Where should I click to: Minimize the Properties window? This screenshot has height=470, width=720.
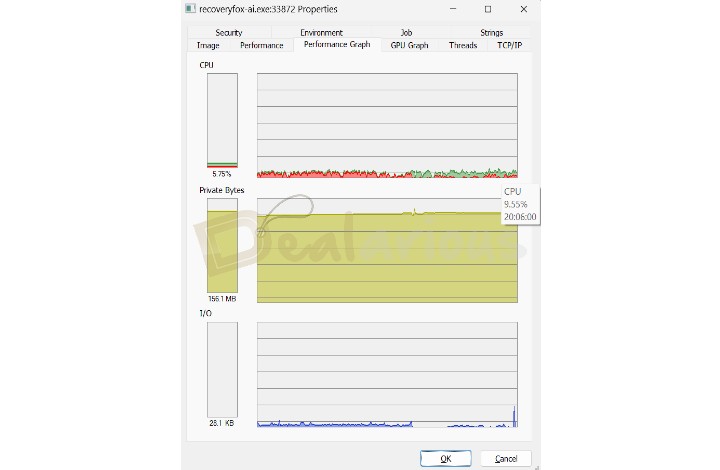click(453, 9)
